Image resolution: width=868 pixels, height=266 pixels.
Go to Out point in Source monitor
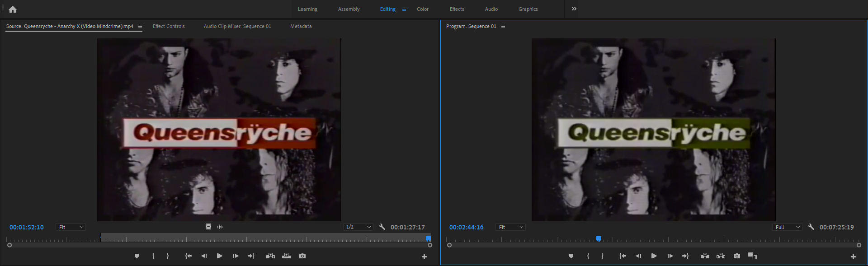[251, 256]
